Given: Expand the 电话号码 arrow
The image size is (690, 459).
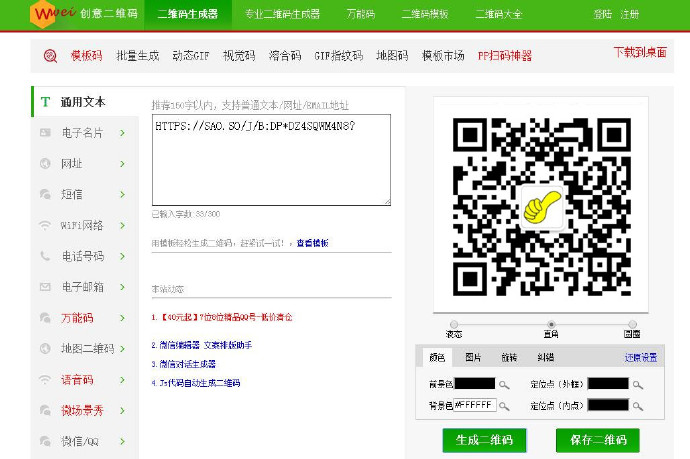Looking at the screenshot, I should [x=122, y=256].
